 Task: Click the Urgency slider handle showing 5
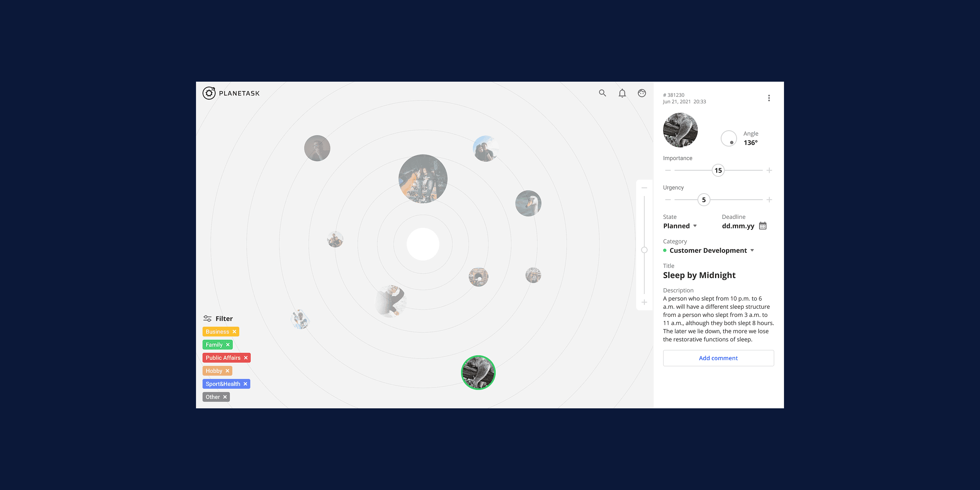point(704,200)
